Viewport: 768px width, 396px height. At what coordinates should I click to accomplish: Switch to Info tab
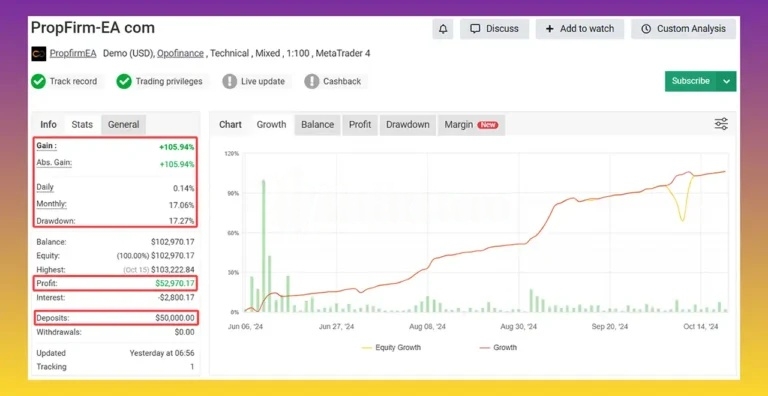tap(48, 124)
